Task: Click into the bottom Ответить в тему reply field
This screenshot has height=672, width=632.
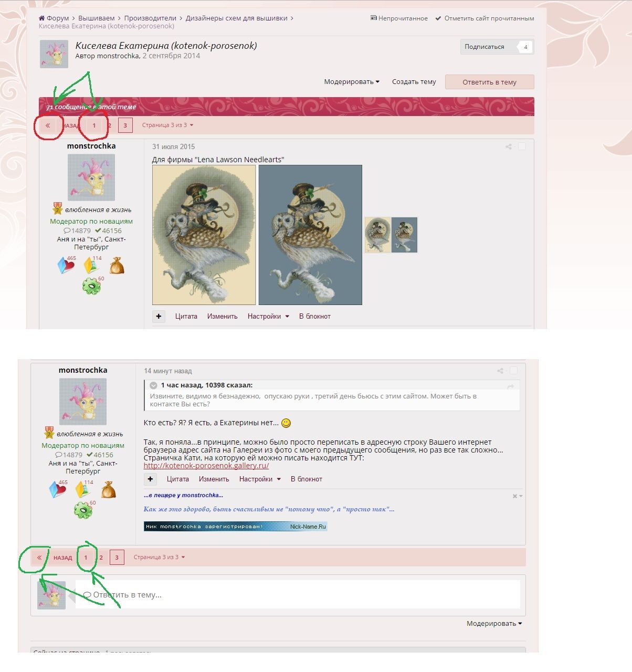Action: [297, 595]
